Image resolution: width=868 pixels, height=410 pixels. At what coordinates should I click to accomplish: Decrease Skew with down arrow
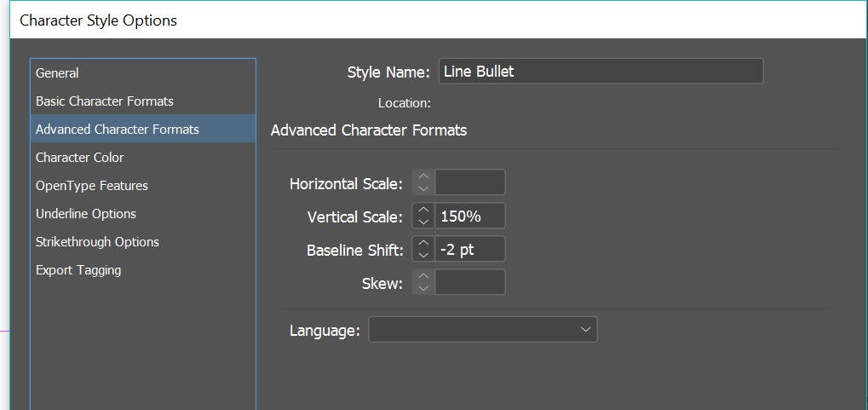coord(423,288)
